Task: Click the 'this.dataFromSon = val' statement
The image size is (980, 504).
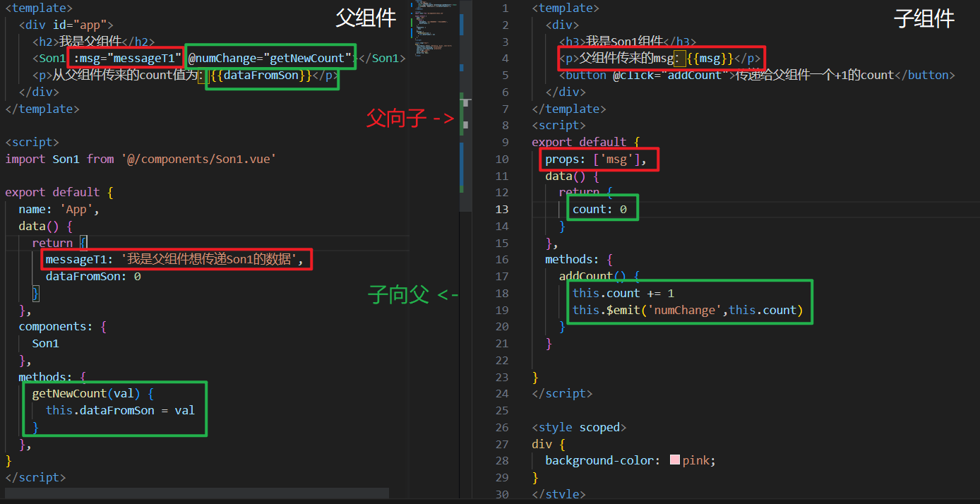Action: [120, 410]
